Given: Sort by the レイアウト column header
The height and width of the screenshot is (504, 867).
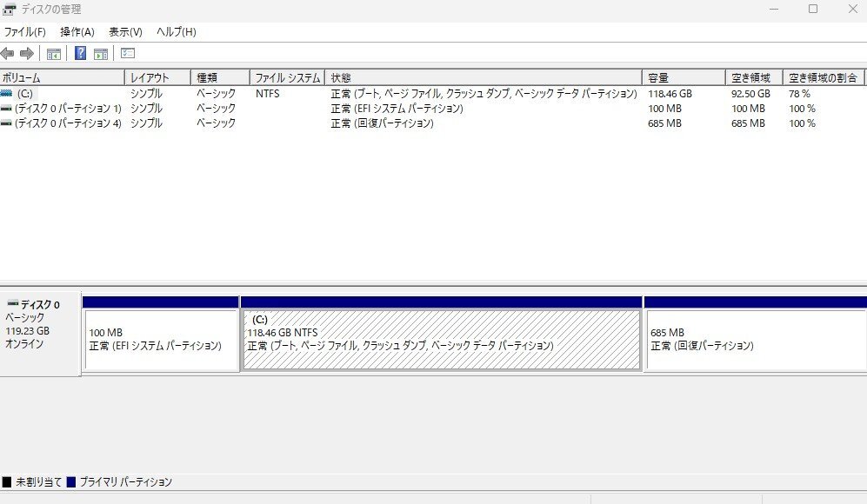Looking at the screenshot, I should point(157,78).
